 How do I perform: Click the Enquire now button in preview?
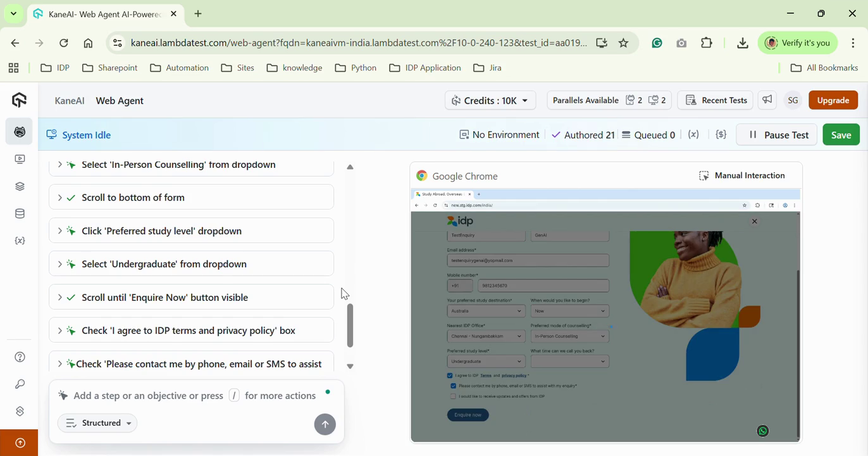[x=468, y=415]
